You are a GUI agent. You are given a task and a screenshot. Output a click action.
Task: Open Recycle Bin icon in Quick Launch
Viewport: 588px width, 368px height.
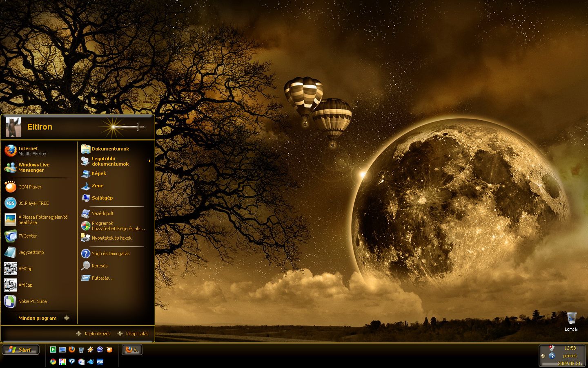[81, 350]
